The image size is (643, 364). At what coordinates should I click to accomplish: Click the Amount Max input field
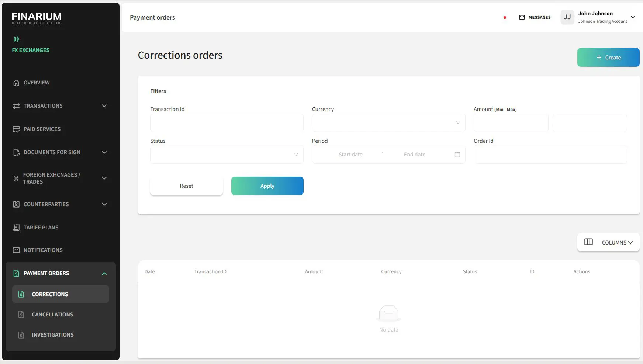[590, 123]
